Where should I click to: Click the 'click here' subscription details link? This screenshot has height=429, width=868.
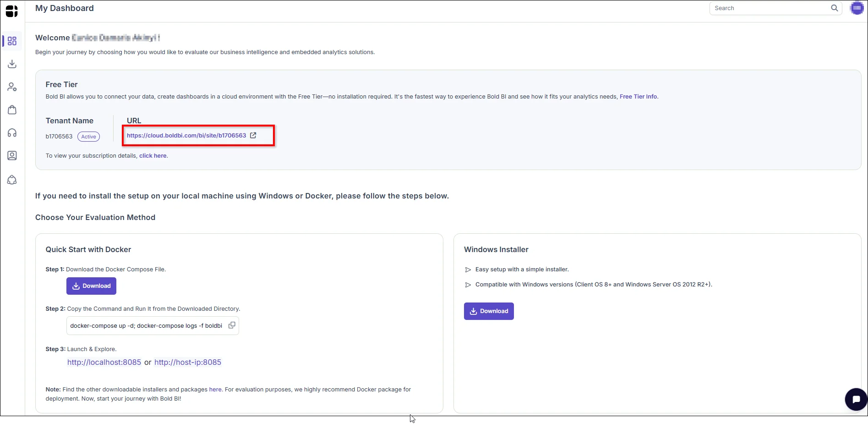point(153,156)
